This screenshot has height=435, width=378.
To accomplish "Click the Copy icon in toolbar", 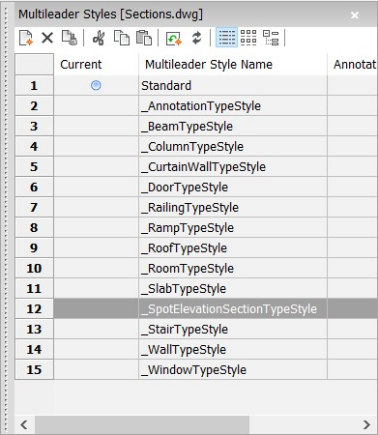I will 122,38.
